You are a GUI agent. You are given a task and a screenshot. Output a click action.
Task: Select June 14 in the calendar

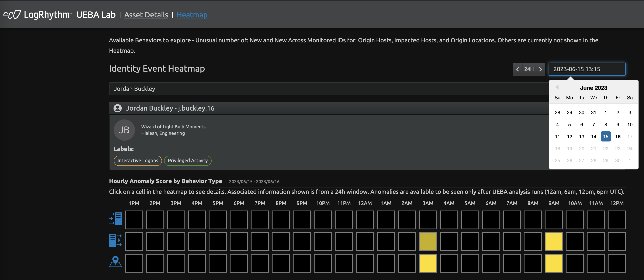(593, 137)
